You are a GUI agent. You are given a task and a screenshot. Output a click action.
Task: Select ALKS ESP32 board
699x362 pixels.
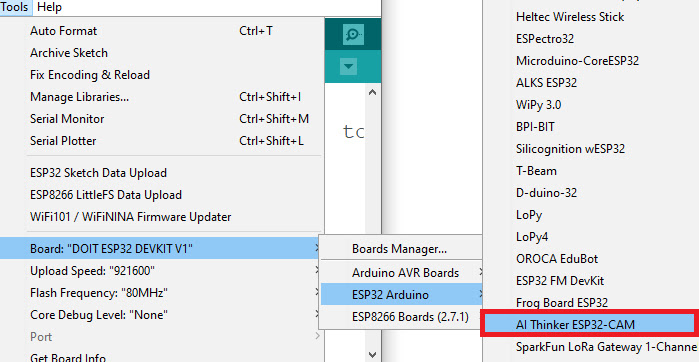coord(591,82)
